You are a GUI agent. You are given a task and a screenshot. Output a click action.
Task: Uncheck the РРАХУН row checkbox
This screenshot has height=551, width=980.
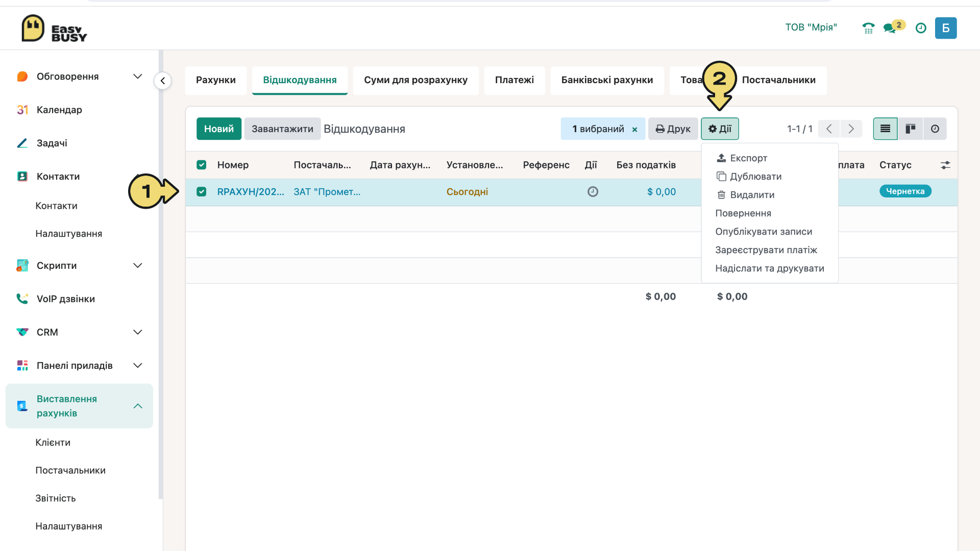click(x=202, y=192)
